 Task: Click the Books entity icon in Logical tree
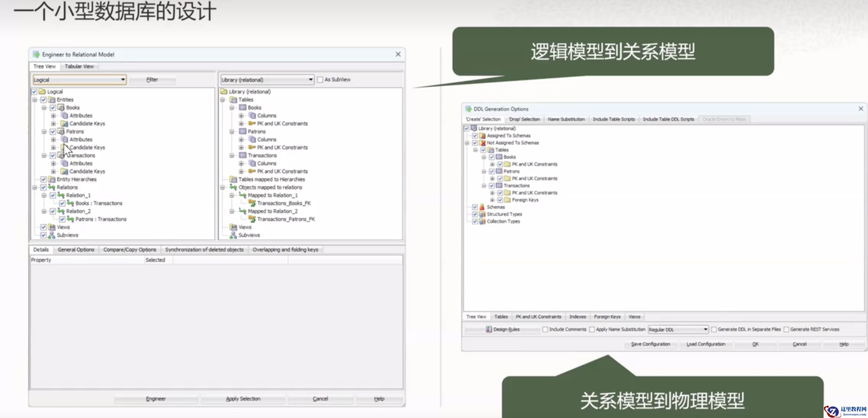[x=61, y=108]
